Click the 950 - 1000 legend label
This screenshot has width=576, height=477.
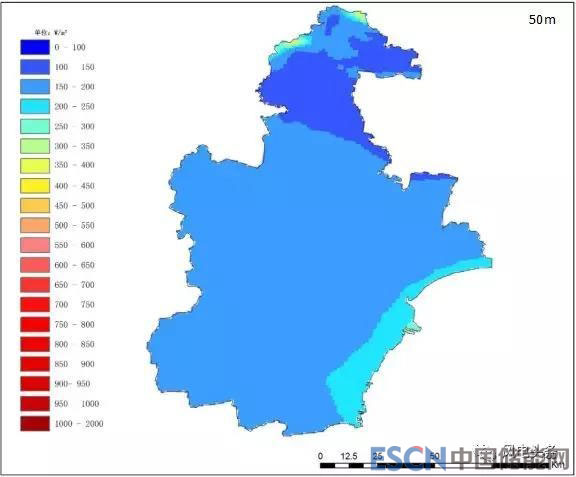(77, 404)
